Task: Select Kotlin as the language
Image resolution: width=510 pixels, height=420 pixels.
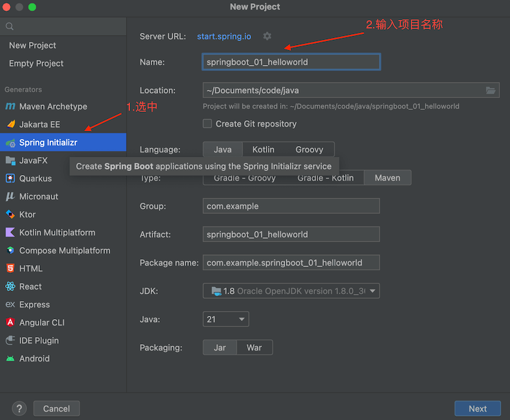Action: click(263, 150)
